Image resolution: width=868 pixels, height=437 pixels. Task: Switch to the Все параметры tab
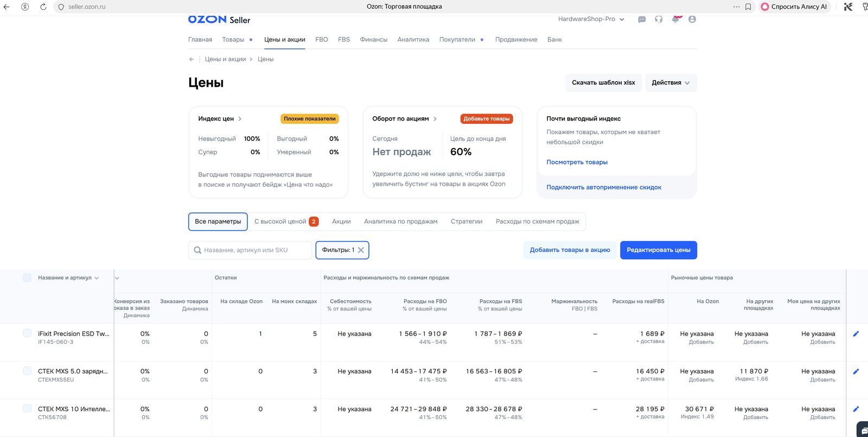coord(218,221)
